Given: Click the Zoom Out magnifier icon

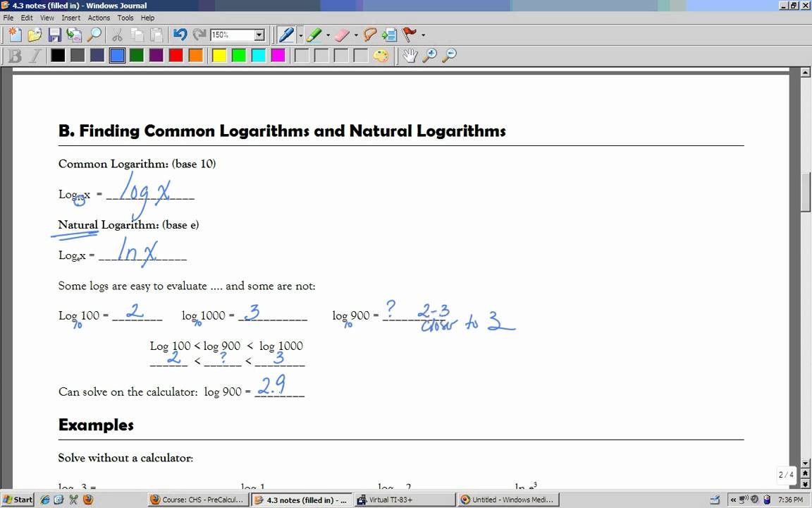Looking at the screenshot, I should [449, 56].
